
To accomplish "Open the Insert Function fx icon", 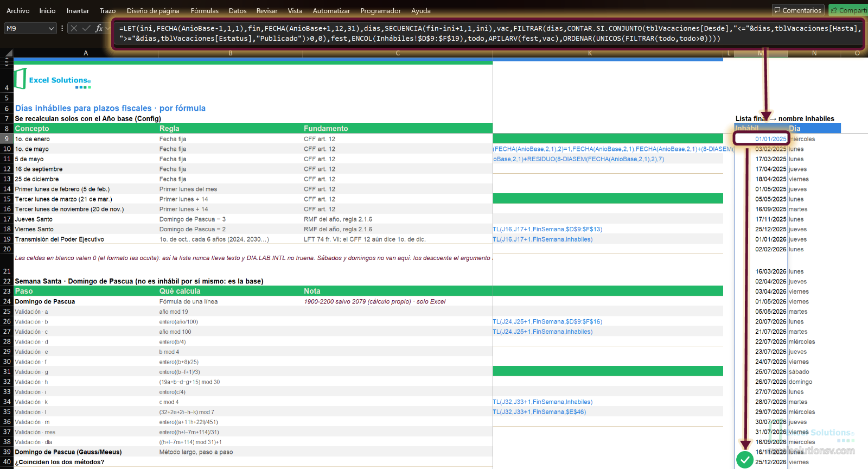I will tap(99, 28).
